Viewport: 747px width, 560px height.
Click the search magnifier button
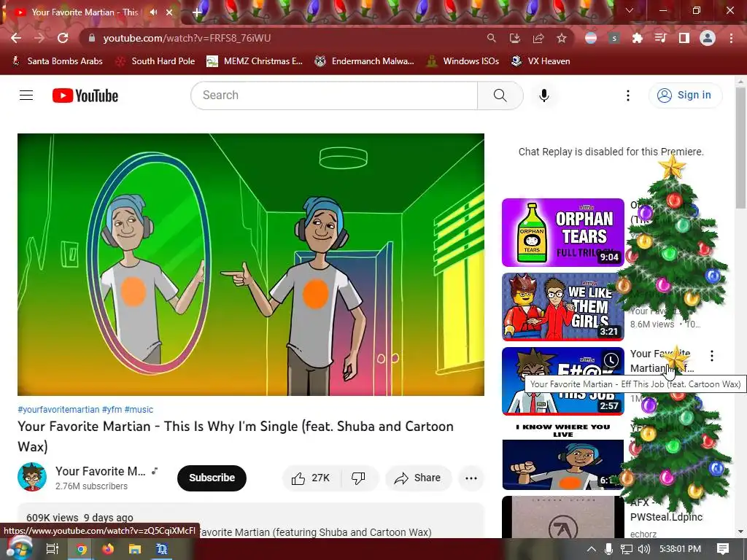coord(500,96)
